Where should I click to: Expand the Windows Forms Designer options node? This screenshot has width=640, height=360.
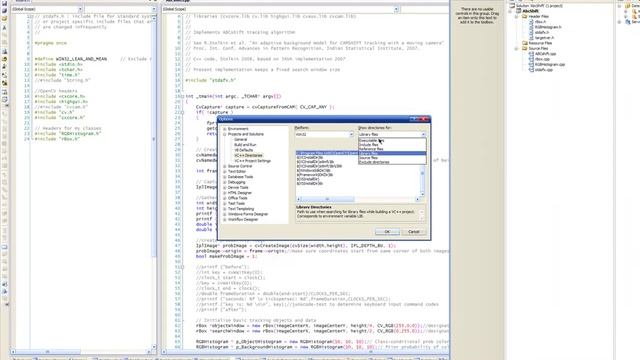point(224,214)
